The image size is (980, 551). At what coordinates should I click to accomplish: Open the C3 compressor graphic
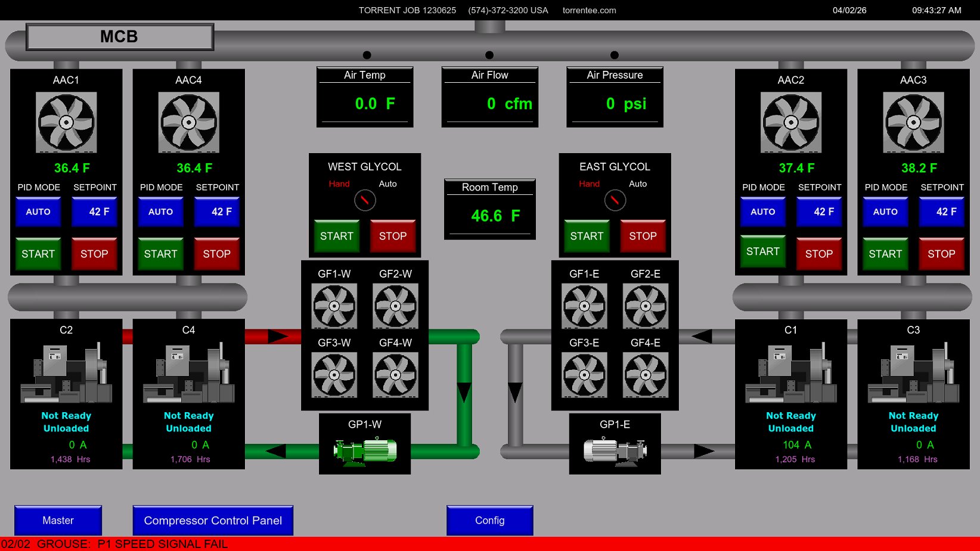913,373
